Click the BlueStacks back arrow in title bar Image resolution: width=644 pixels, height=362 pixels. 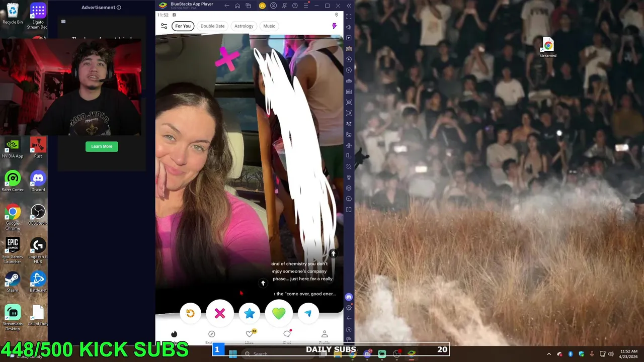click(x=227, y=6)
